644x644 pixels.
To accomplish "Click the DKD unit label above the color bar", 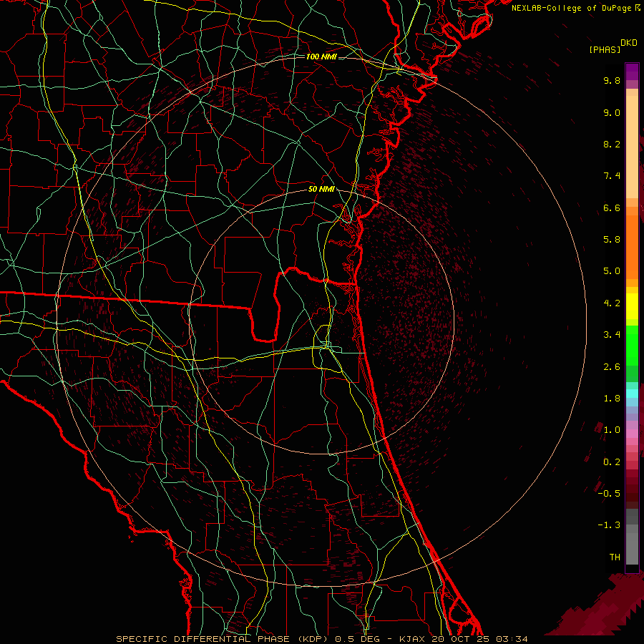I will pyautogui.click(x=628, y=42).
